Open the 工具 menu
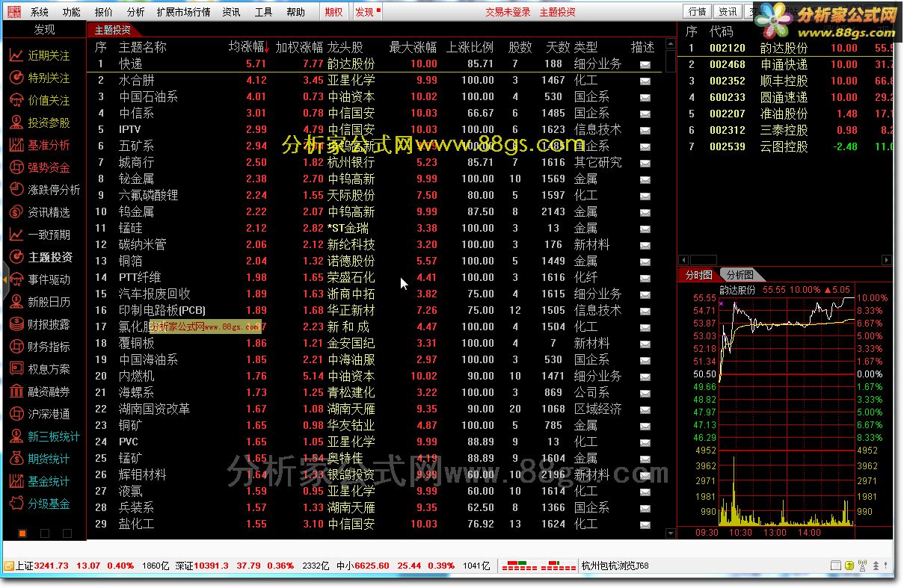Screen dimensions: 904x588 pyautogui.click(x=263, y=12)
